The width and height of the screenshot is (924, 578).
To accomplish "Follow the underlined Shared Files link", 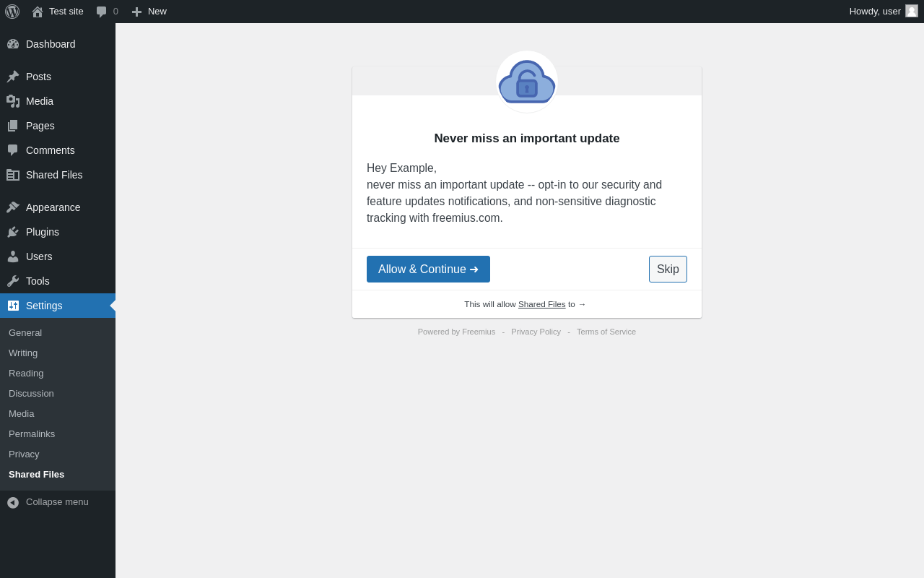I will coord(541,304).
